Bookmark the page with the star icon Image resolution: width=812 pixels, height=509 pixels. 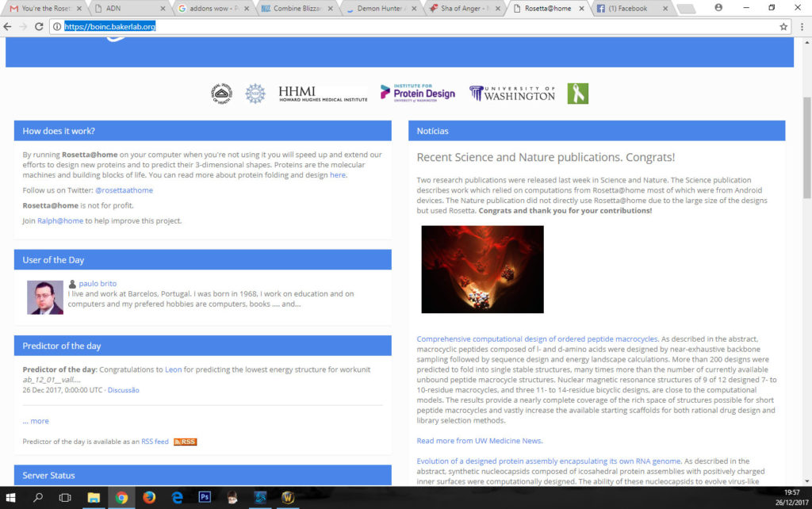[x=783, y=26]
